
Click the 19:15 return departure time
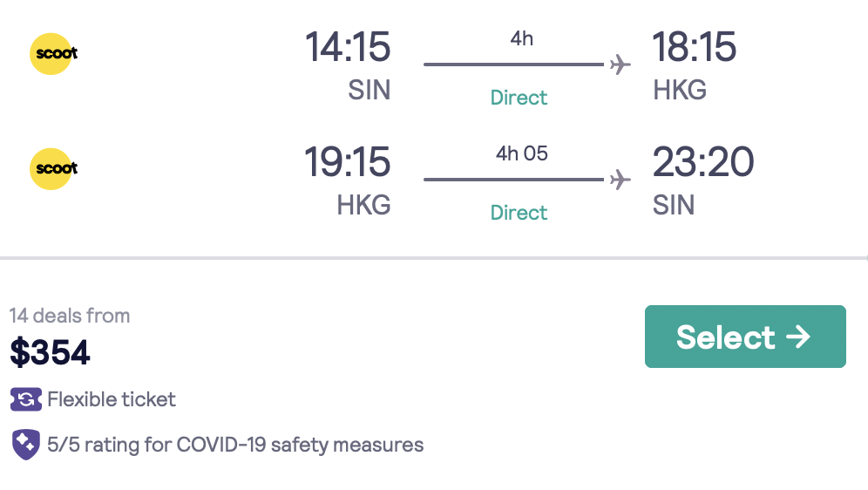point(347,162)
